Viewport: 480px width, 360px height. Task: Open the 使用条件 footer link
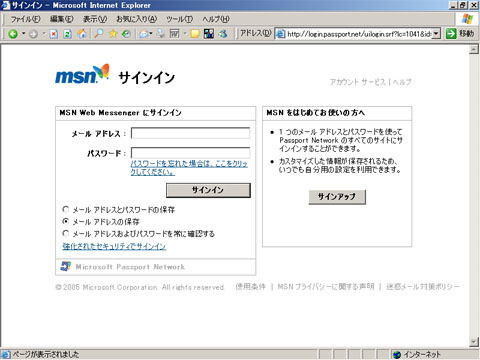click(x=251, y=287)
